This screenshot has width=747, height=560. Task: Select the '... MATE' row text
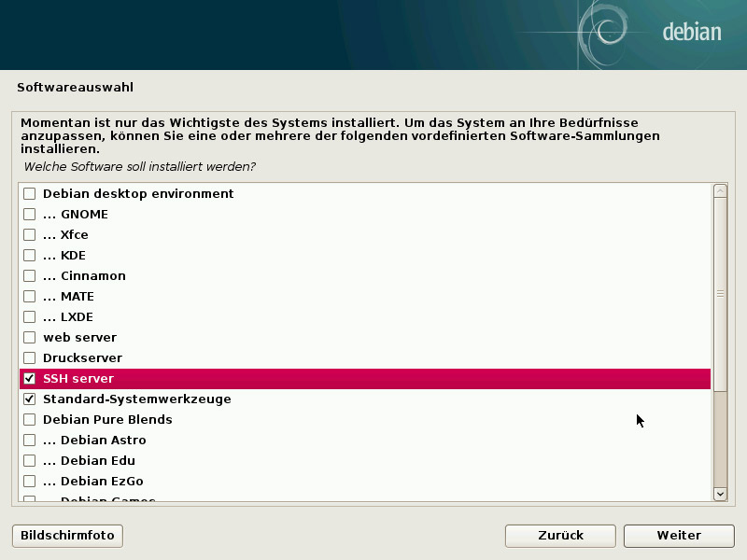click(x=68, y=296)
